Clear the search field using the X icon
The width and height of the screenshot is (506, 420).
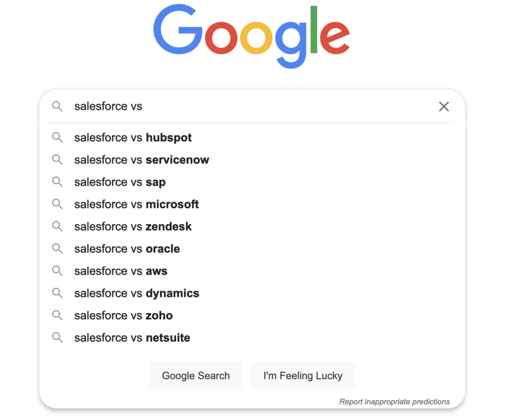pos(444,106)
